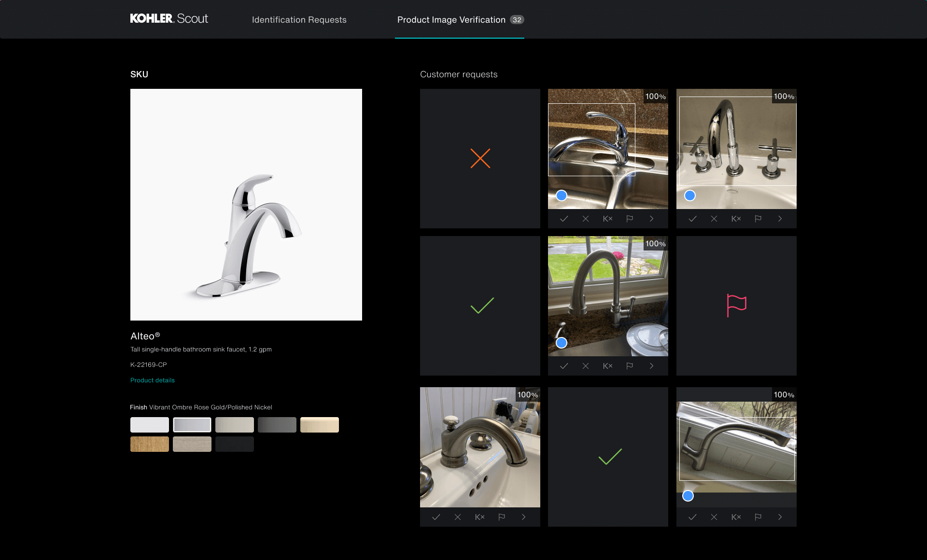Switch to the Identification Requests tab

coord(298,20)
